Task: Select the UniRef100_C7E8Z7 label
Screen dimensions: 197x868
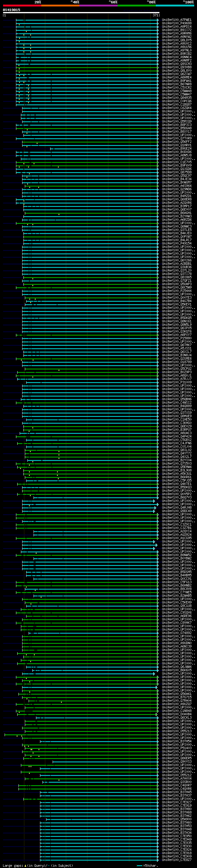Action: click(176, 860)
